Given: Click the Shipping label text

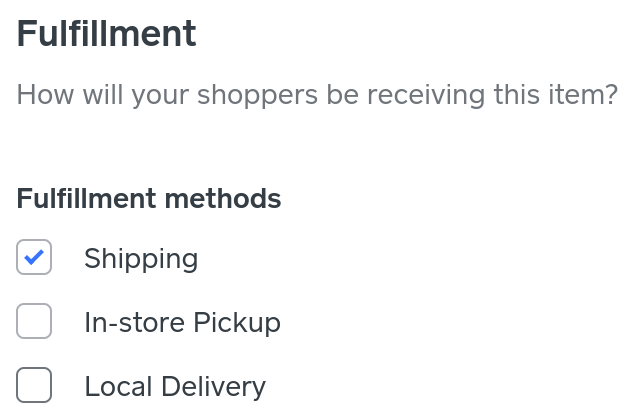Looking at the screenshot, I should (141, 258).
